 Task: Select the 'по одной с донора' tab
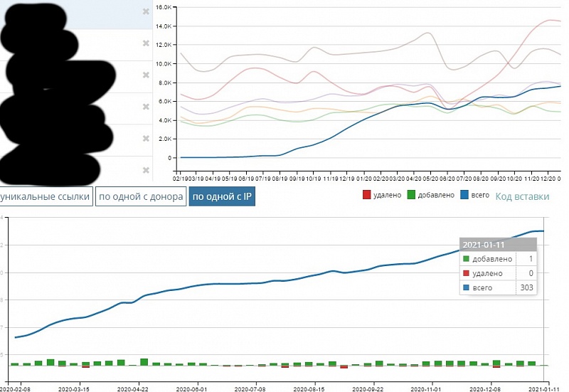coord(141,196)
